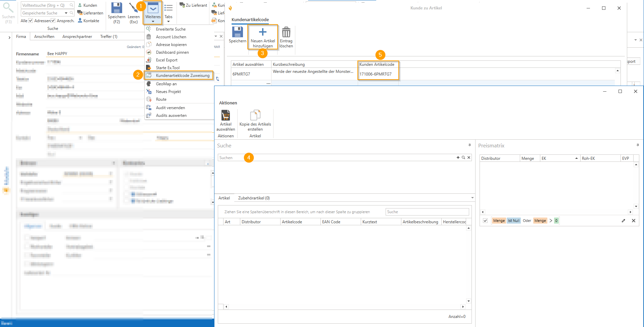Expand the Gespeicherte Suche combo box
The height and width of the screenshot is (327, 644).
click(x=66, y=13)
